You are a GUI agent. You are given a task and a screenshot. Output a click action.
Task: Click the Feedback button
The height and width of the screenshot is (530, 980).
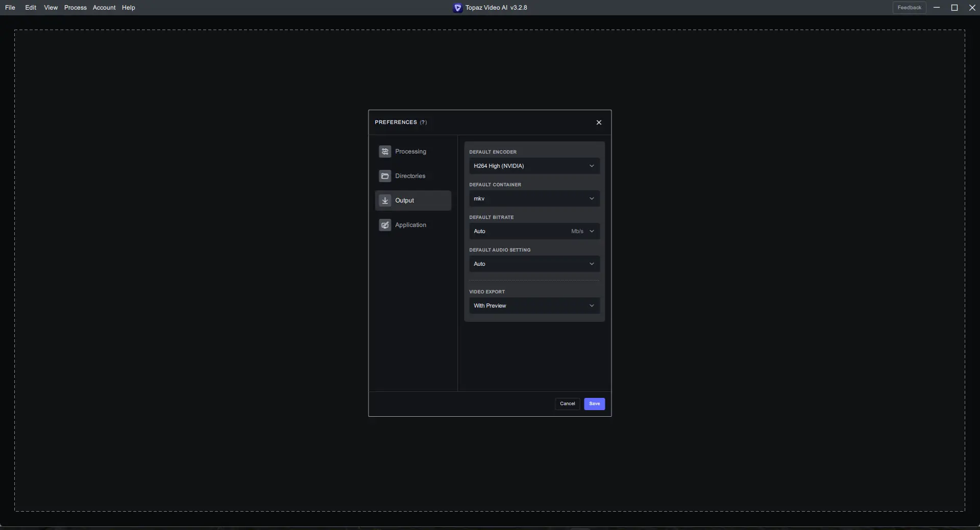point(909,8)
